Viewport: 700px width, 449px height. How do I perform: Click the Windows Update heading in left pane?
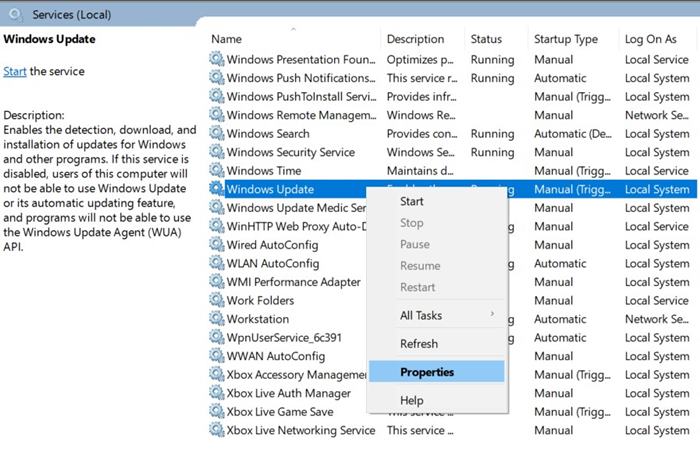(x=49, y=39)
